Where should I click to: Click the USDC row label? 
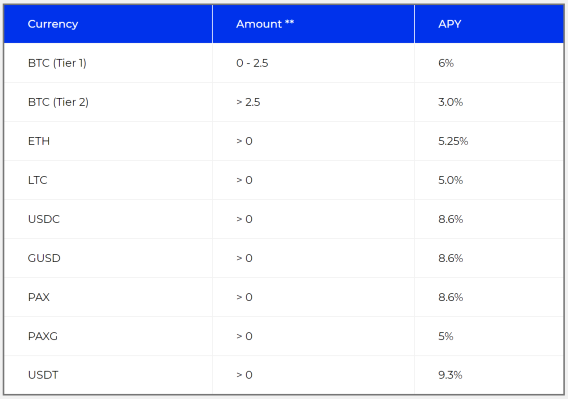click(44, 219)
